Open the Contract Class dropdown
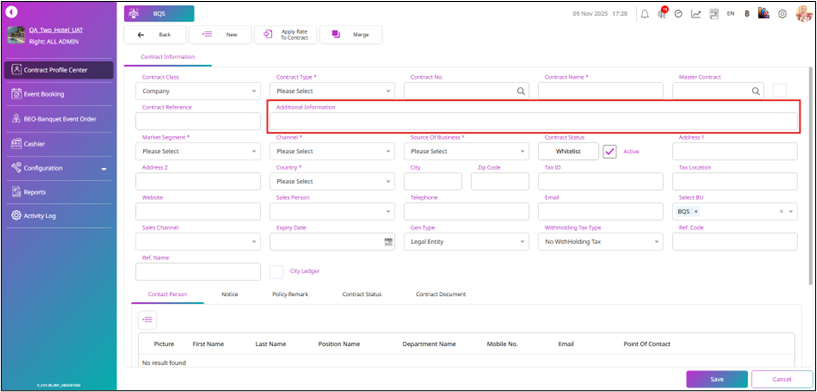Image resolution: width=817 pixels, height=392 pixels. [x=198, y=91]
